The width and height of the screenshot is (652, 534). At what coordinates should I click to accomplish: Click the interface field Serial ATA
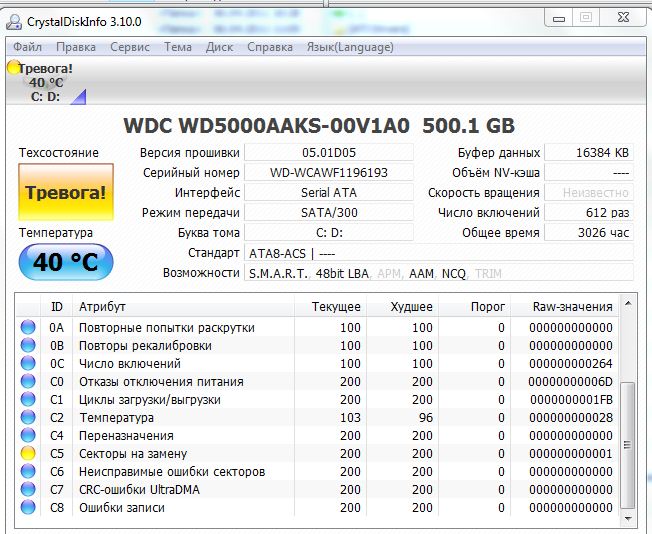pyautogui.click(x=329, y=192)
